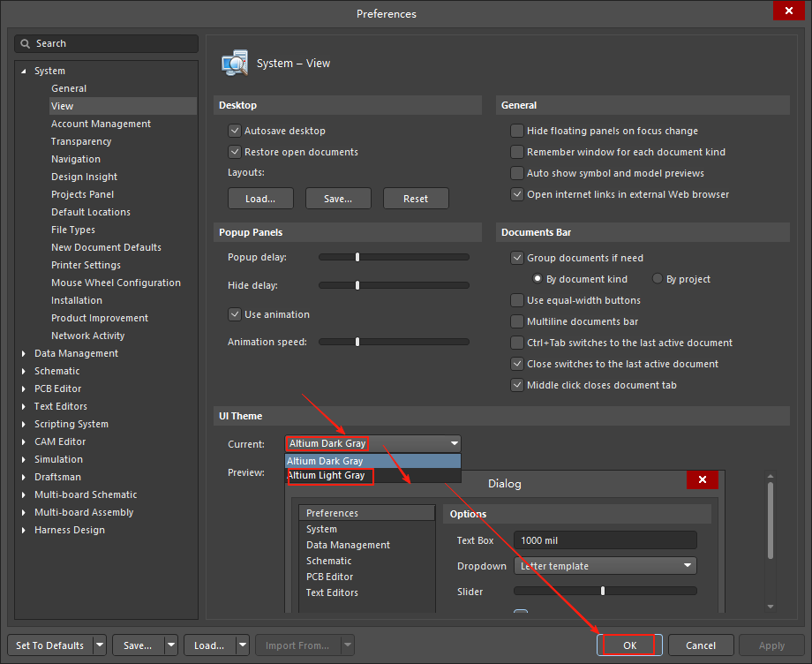Image resolution: width=812 pixels, height=664 pixels.
Task: Toggle Use animation checkbox
Action: (x=235, y=314)
